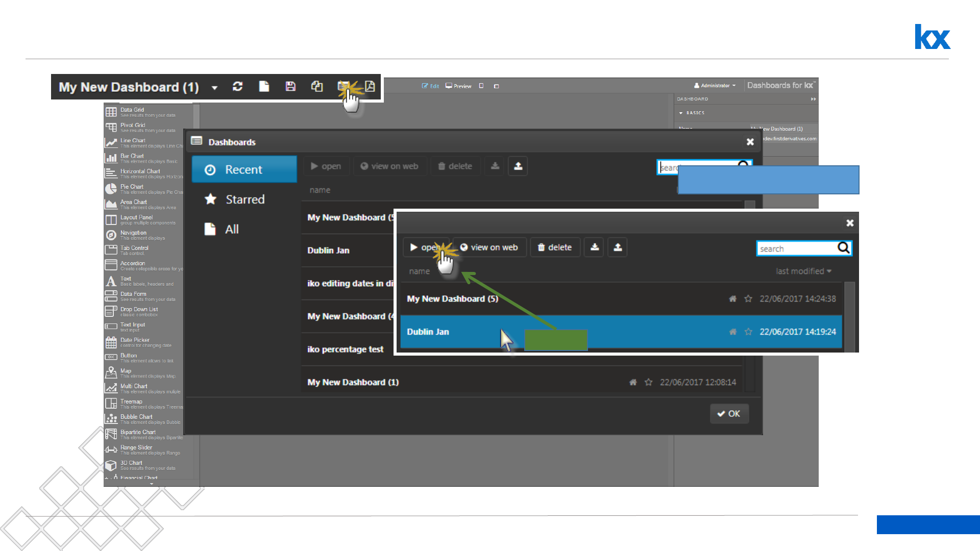The height and width of the screenshot is (551, 980).
Task: Click the download icon next to delete
Action: 594,247
